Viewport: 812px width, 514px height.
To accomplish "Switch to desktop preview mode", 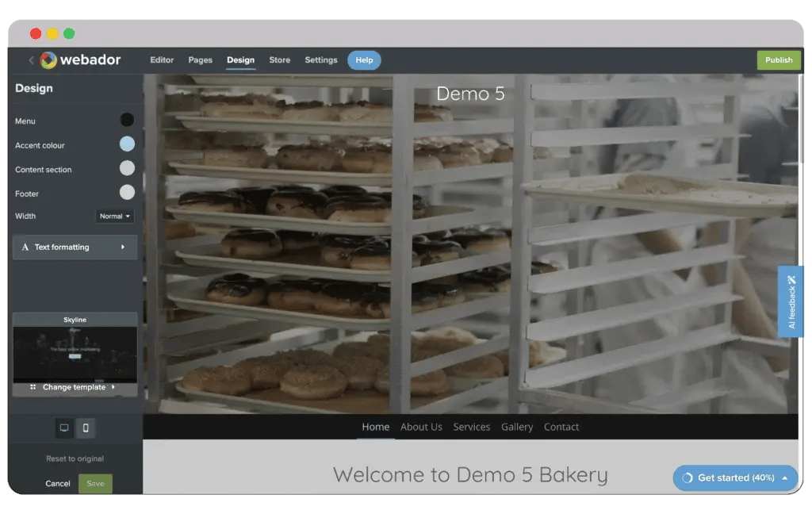I will point(64,428).
